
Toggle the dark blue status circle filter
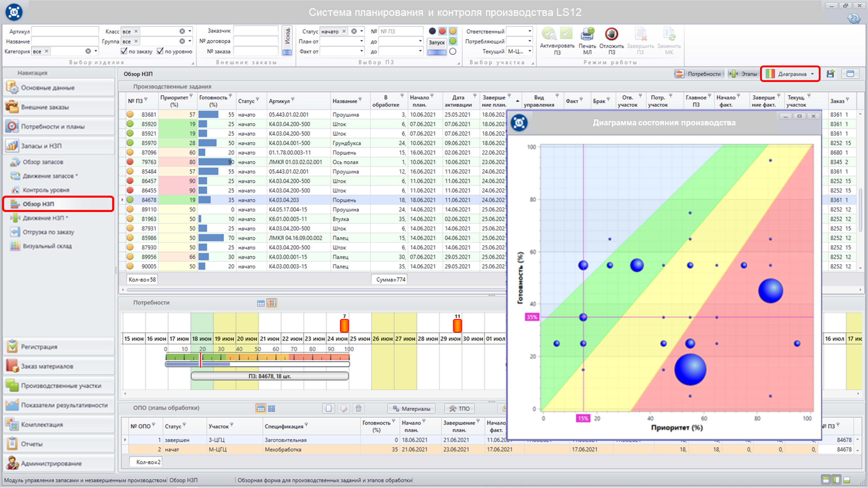tap(432, 31)
